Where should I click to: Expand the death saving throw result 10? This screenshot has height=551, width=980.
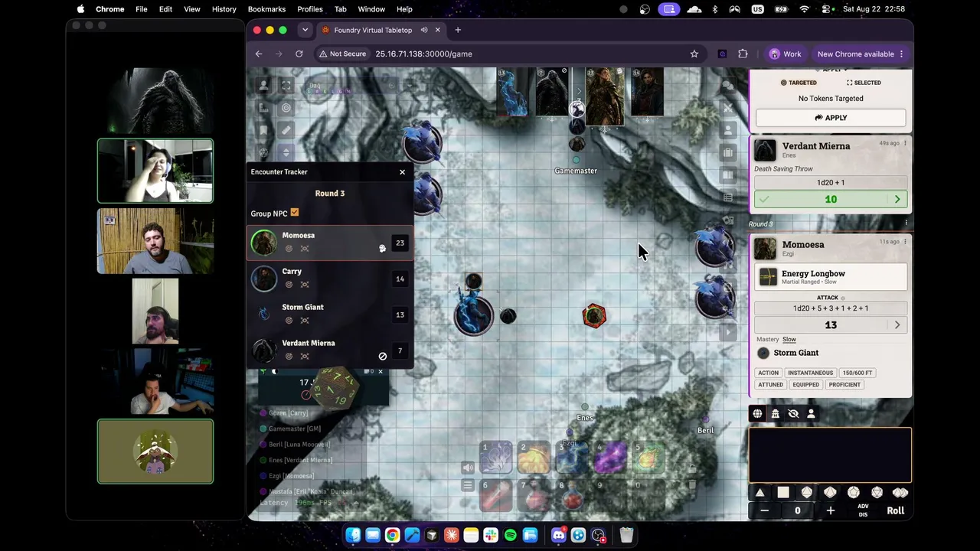(x=897, y=200)
